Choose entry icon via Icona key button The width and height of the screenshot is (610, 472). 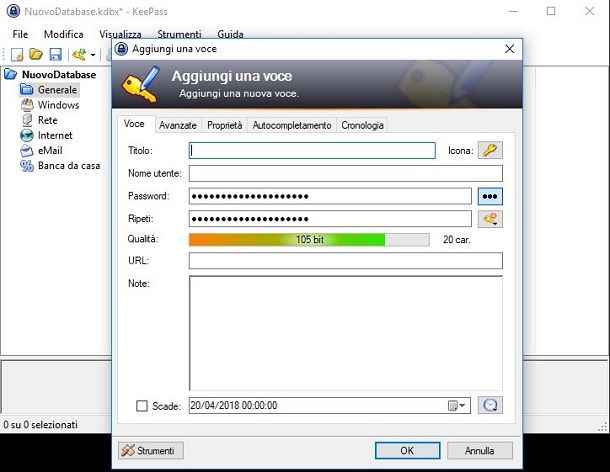(x=490, y=150)
